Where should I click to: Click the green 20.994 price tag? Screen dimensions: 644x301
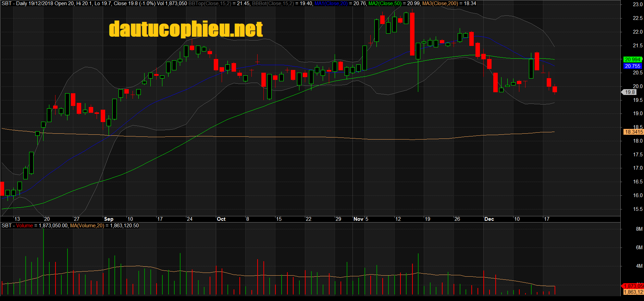[x=632, y=60]
